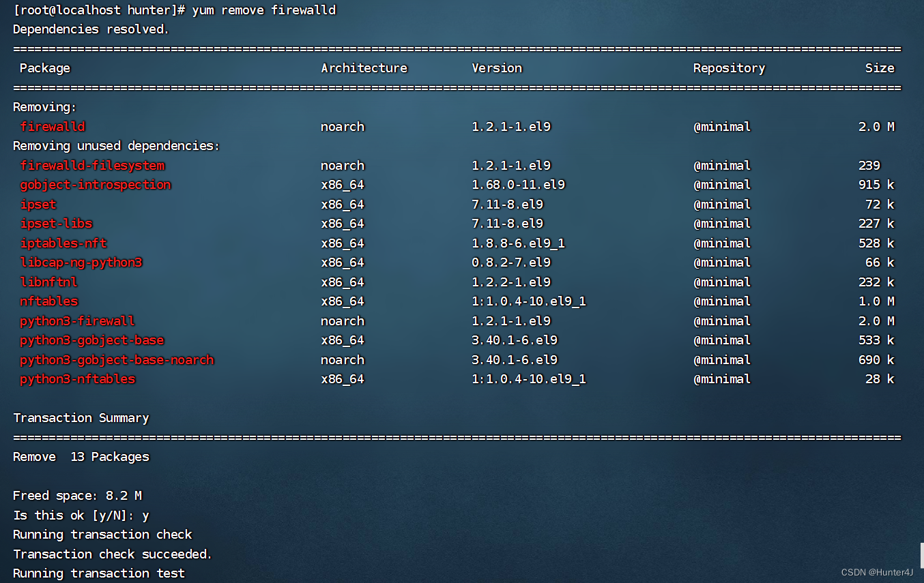Click the iptables-nft package entry
The image size is (924, 583).
pyautogui.click(x=63, y=243)
